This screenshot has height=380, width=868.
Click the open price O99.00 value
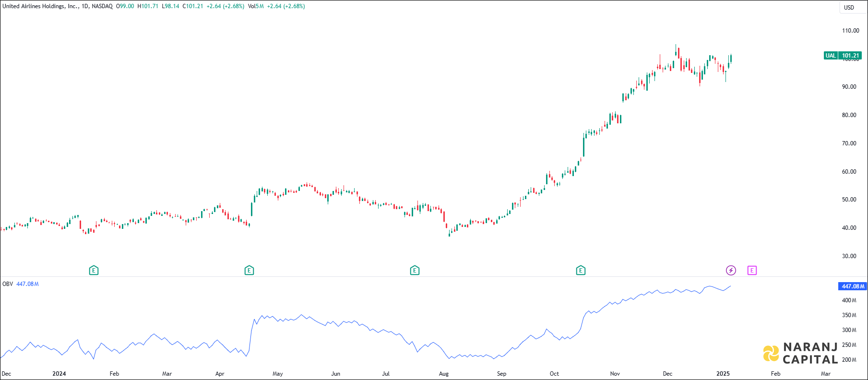(125, 6)
